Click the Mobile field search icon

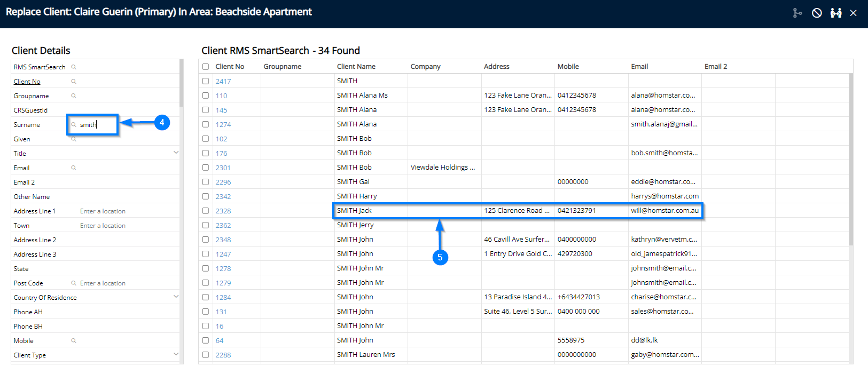pos(74,341)
